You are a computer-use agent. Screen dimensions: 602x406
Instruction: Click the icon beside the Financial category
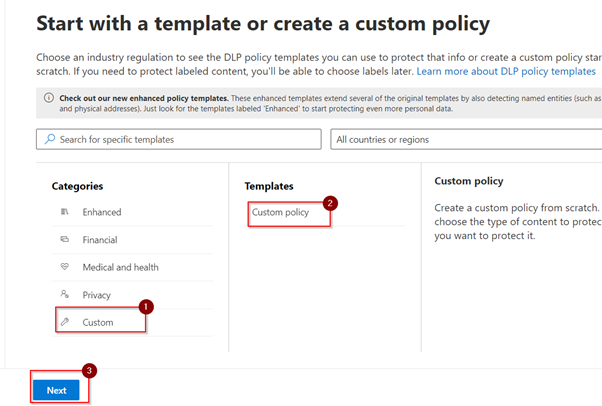64,240
